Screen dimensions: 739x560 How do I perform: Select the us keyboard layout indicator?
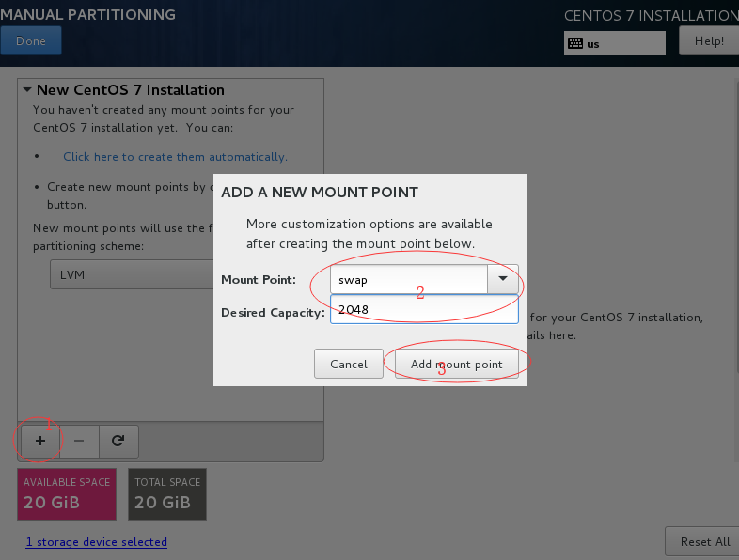point(615,44)
